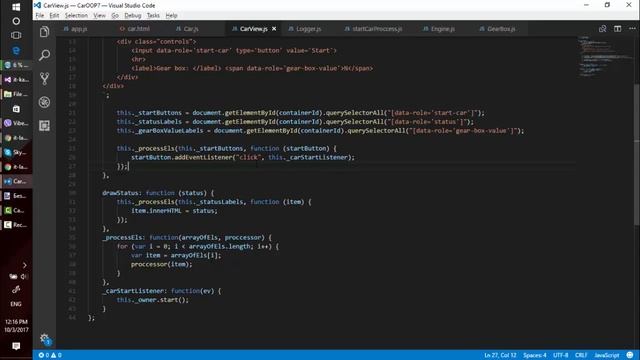Click the item.innerHTML = status line
The width and height of the screenshot is (640, 360).
click(x=174, y=211)
